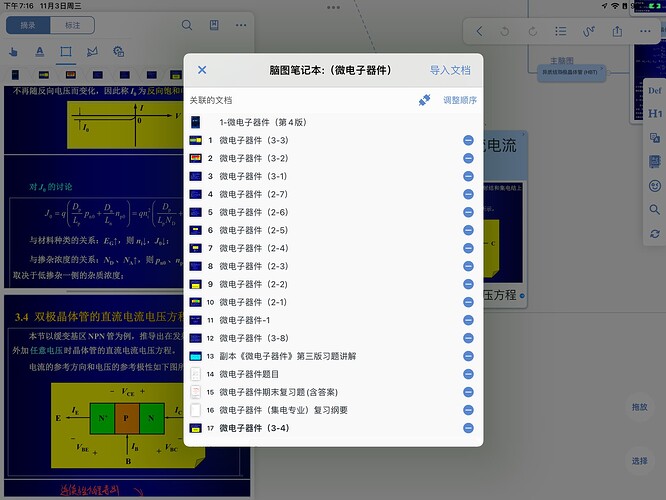This screenshot has width=666, height=500.
Task: Click the link plug icon beside 调整顺序
Action: 424,100
